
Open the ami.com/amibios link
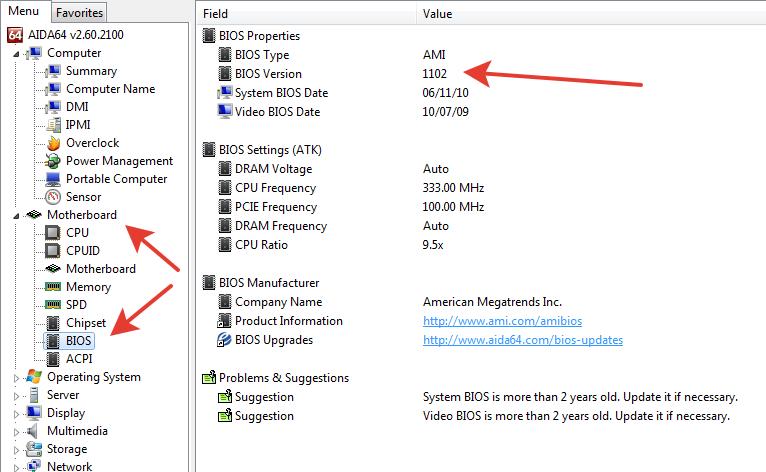pyautogui.click(x=502, y=321)
